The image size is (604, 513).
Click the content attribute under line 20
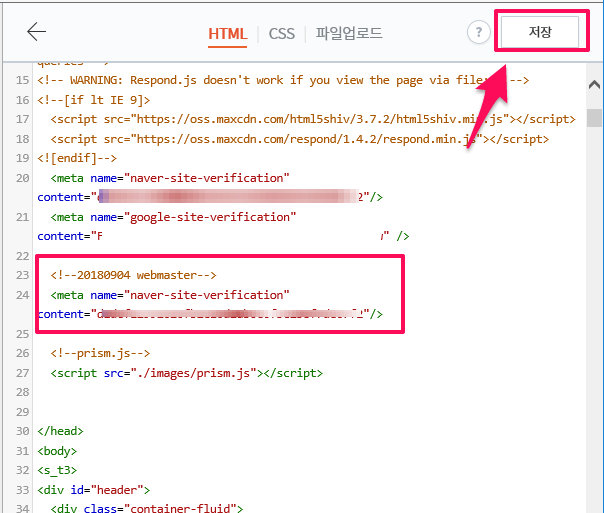[210, 197]
